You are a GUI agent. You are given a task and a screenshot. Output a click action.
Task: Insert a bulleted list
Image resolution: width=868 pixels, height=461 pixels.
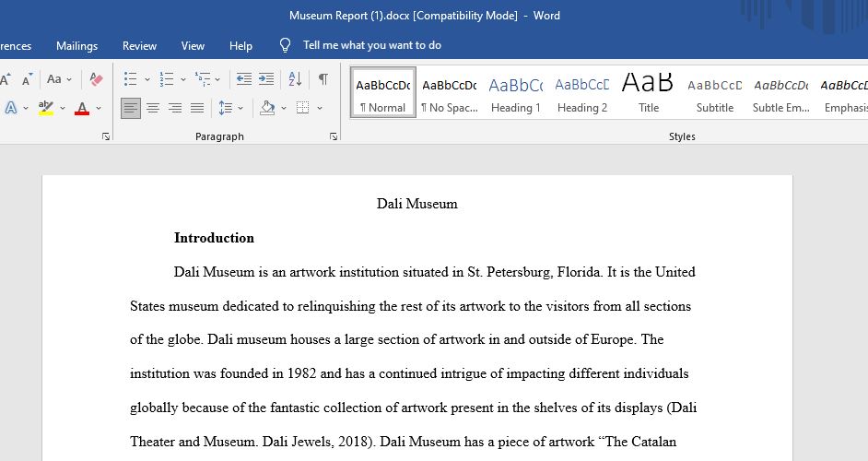(x=130, y=79)
